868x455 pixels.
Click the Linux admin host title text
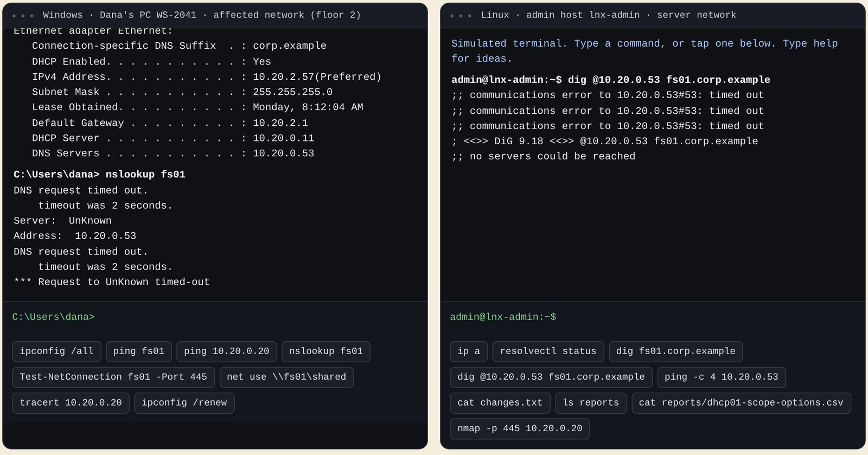(x=609, y=15)
